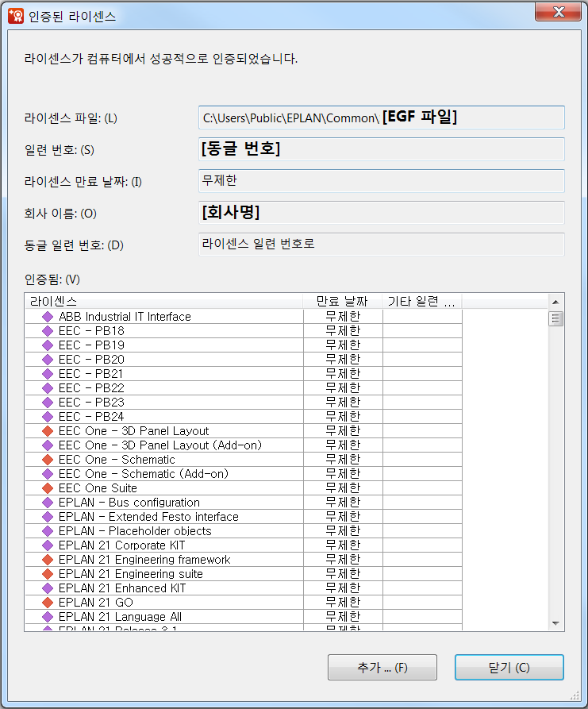Screen dimensions: 588x709
Task: Select the EPLAN 21 Language All row text
Action: [121, 617]
